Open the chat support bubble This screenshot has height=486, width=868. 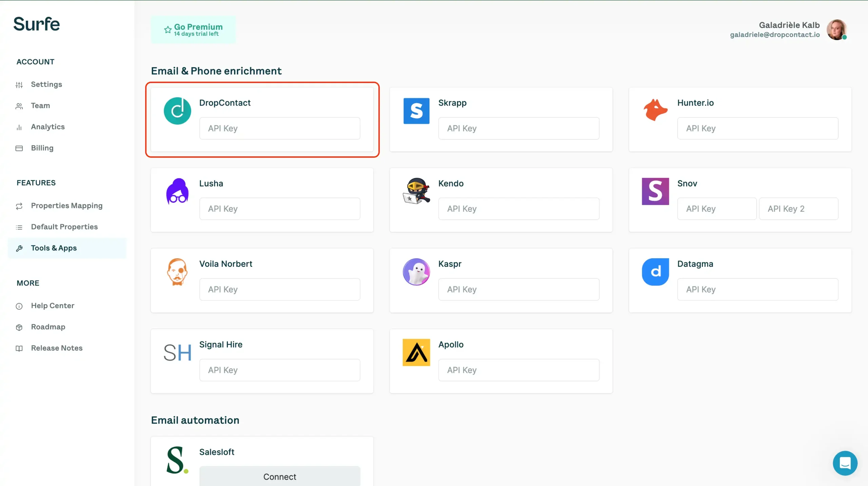pos(845,463)
